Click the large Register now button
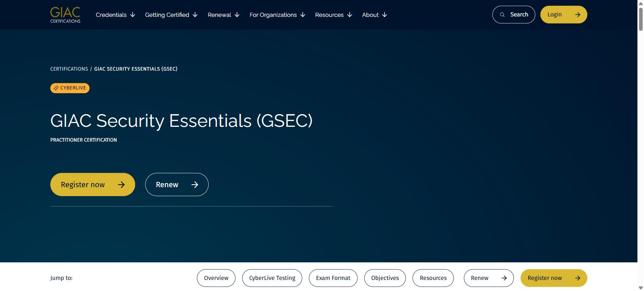This screenshot has height=291, width=644. [93, 185]
